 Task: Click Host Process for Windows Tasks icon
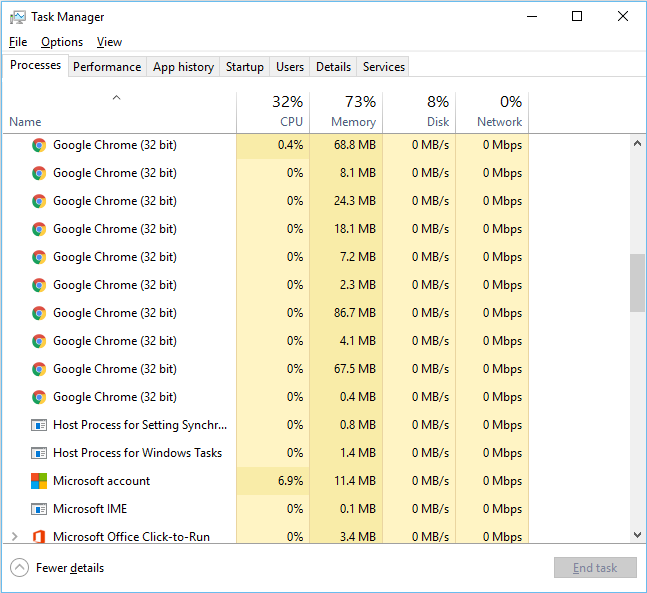[x=39, y=453]
